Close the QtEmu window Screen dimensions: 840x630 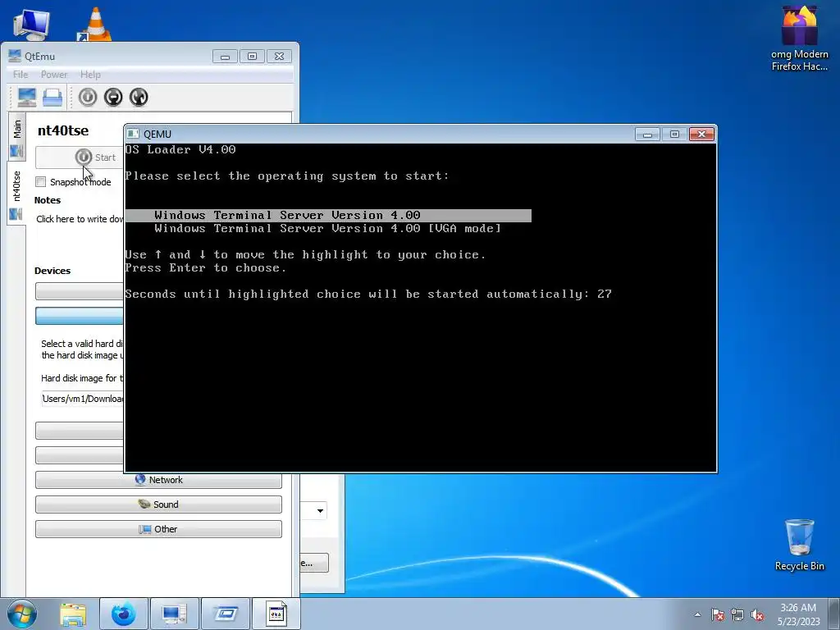(x=279, y=57)
